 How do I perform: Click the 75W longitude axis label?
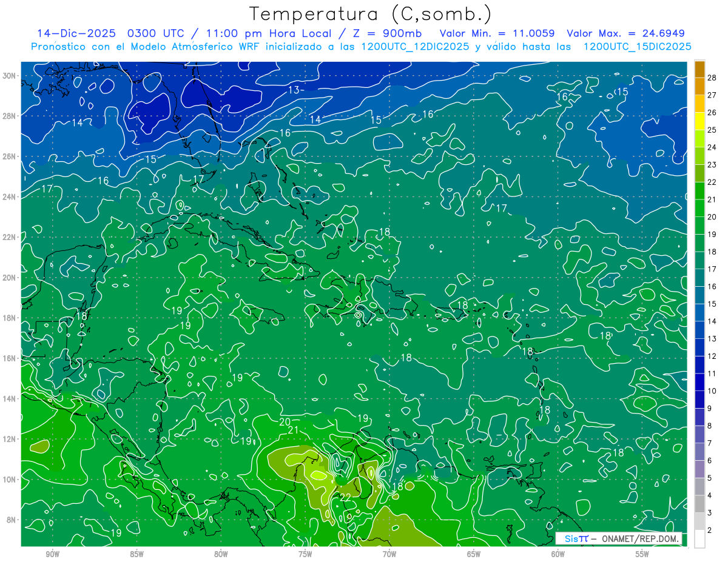coord(305,554)
